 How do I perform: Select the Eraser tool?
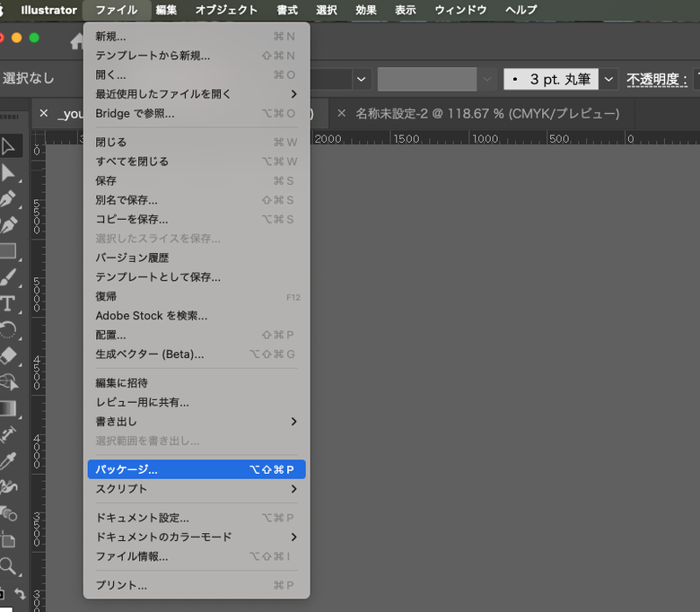point(8,355)
